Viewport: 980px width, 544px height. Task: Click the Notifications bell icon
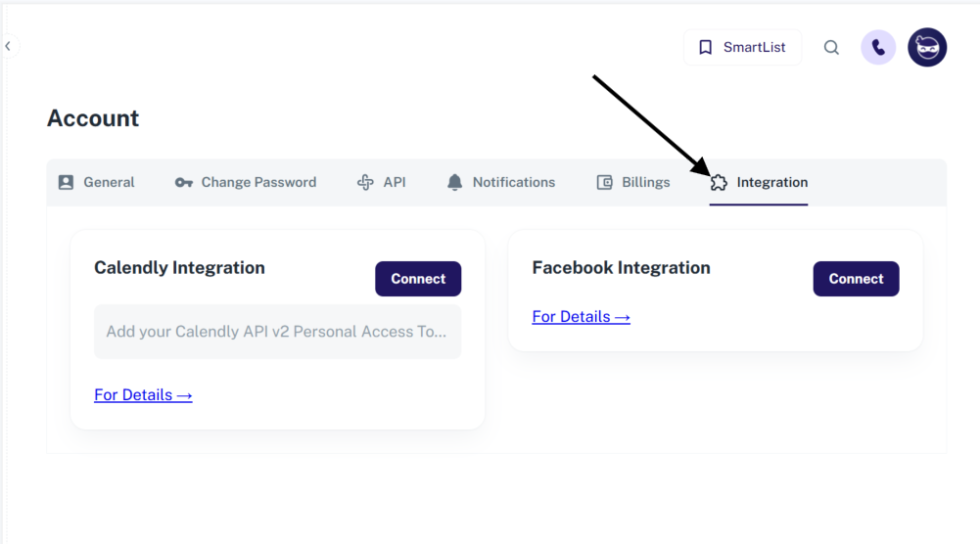454,182
